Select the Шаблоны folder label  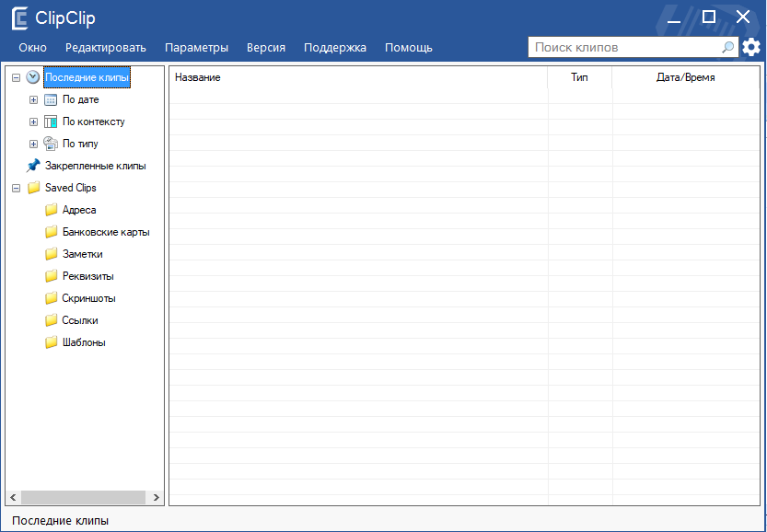click(x=84, y=342)
